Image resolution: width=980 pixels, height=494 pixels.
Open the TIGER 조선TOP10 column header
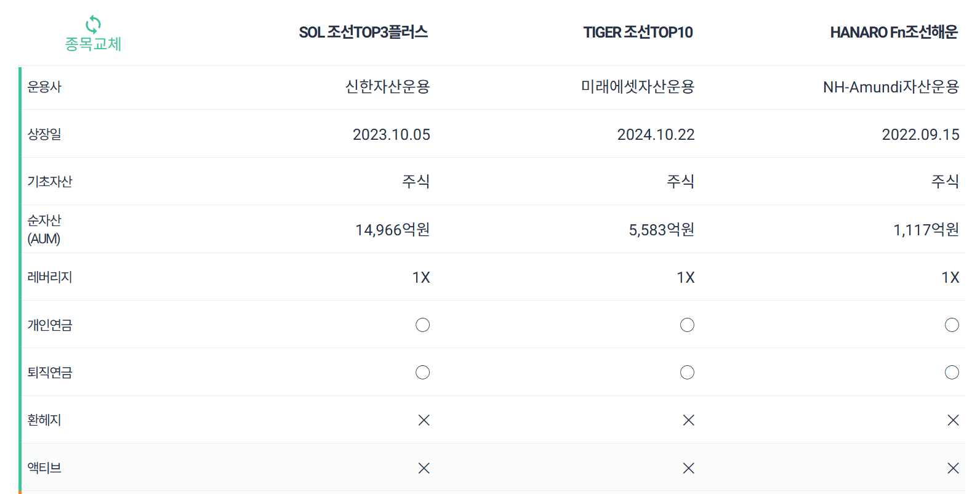pos(638,32)
